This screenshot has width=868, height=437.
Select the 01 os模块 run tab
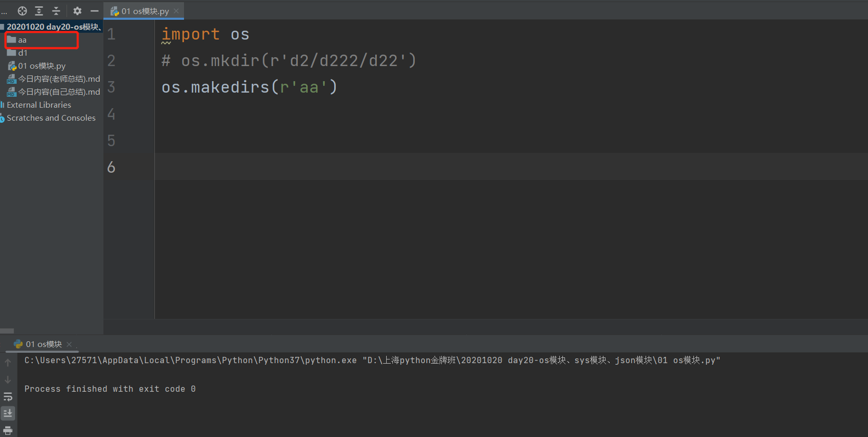[x=44, y=344]
